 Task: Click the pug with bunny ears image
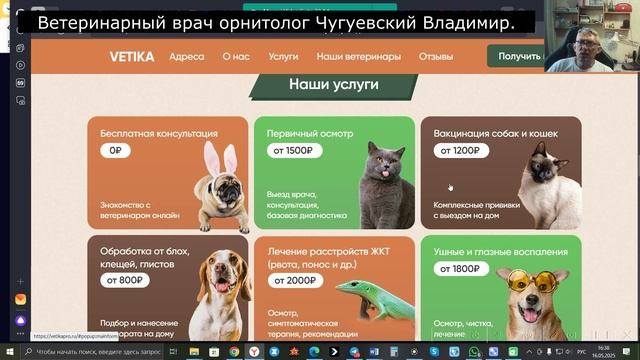click(x=222, y=188)
